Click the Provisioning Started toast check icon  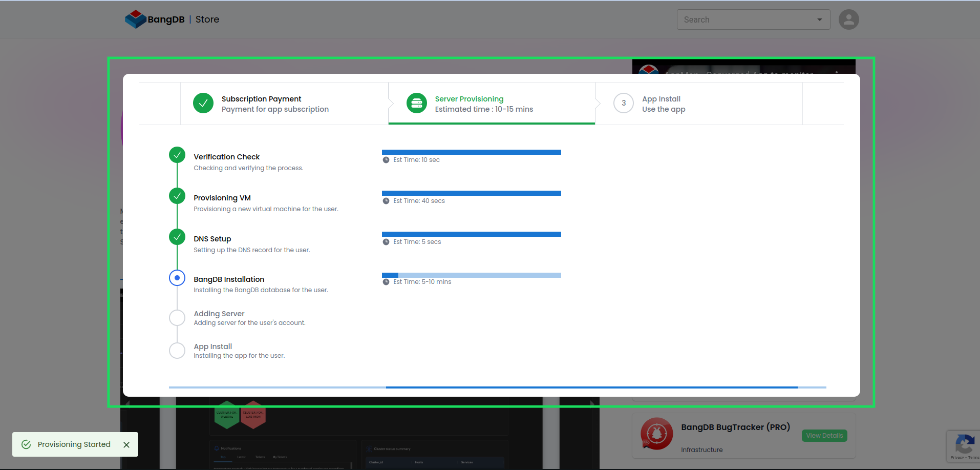(26, 444)
